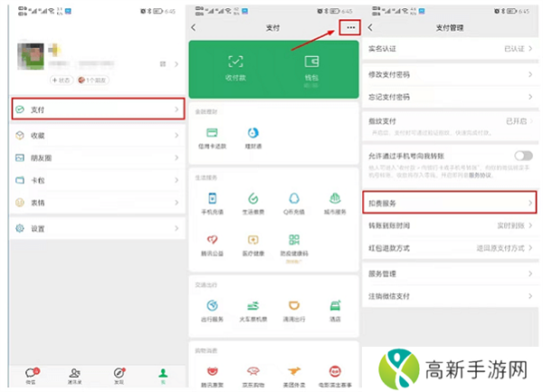
Task: Tap the Q币充值 icon
Action: (x=294, y=198)
